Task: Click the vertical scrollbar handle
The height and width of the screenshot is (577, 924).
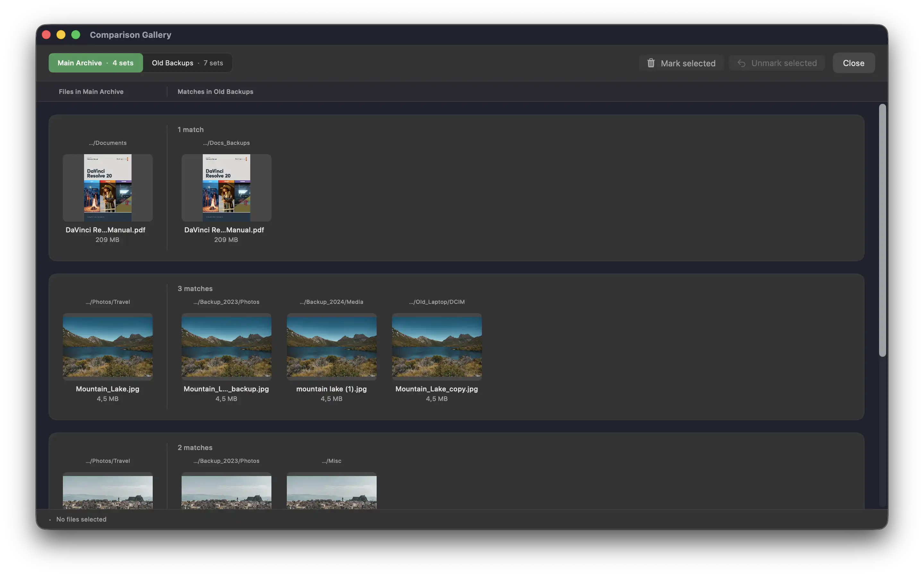Action: click(x=882, y=229)
